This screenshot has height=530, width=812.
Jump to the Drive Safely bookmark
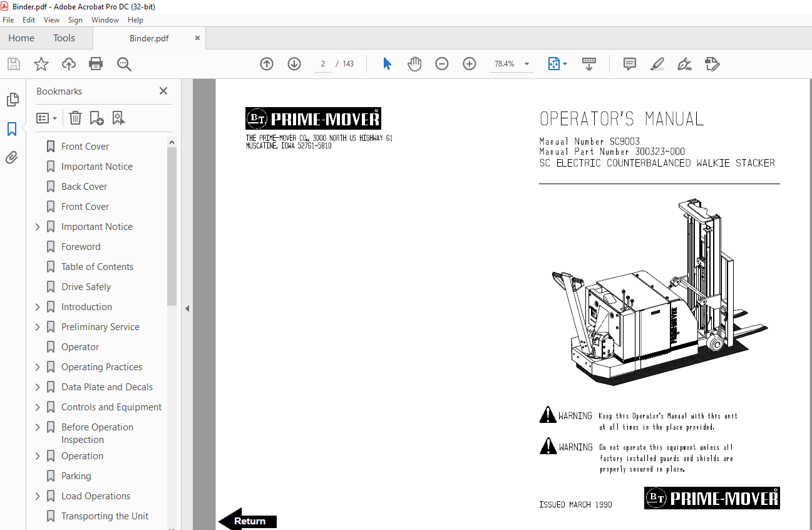[x=86, y=287]
